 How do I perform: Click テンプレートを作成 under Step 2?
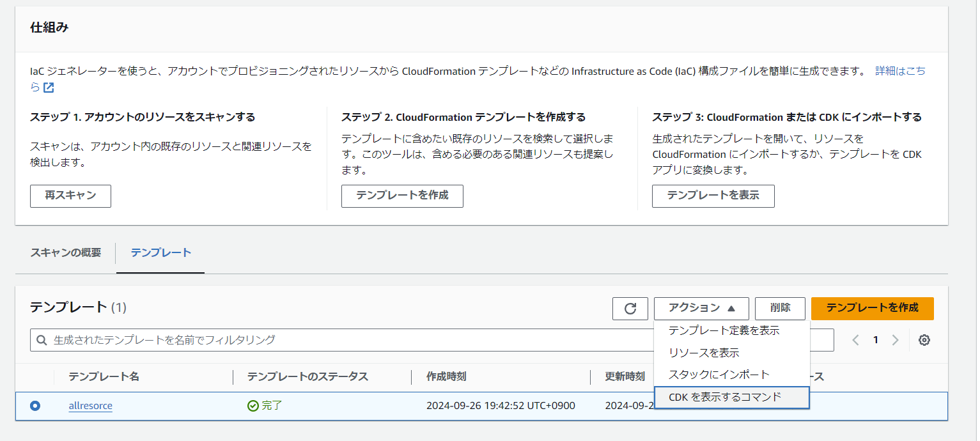(x=402, y=196)
